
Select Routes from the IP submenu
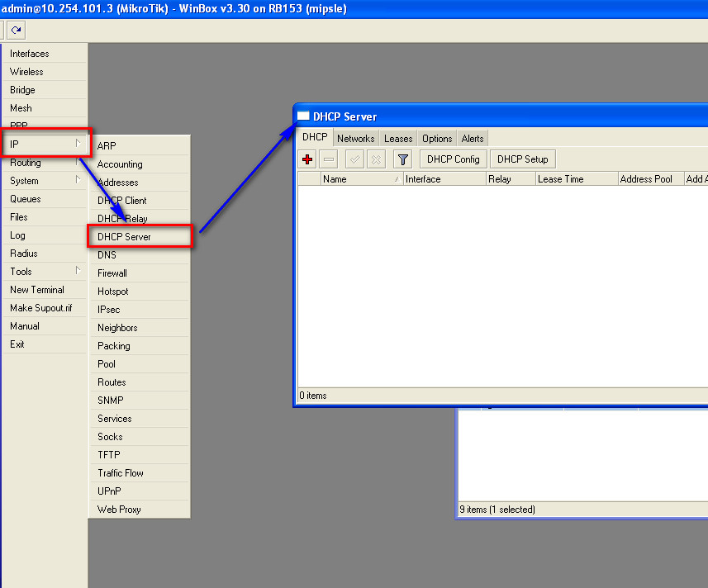140,382
